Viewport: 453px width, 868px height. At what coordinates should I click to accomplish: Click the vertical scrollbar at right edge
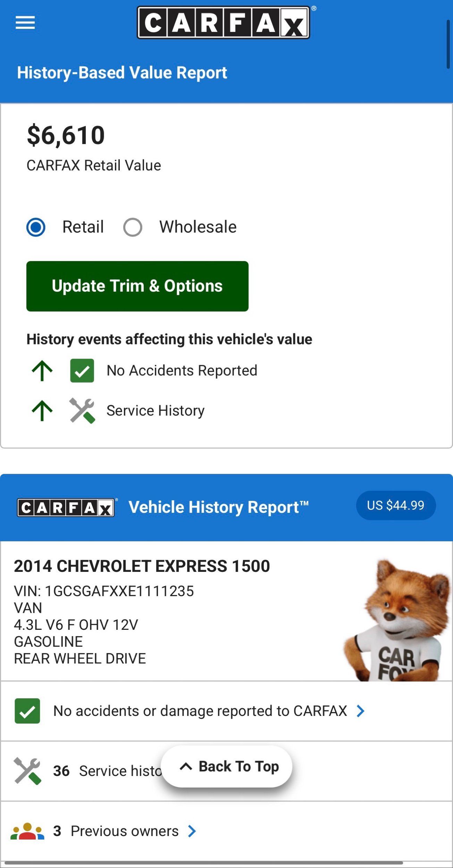[x=448, y=44]
